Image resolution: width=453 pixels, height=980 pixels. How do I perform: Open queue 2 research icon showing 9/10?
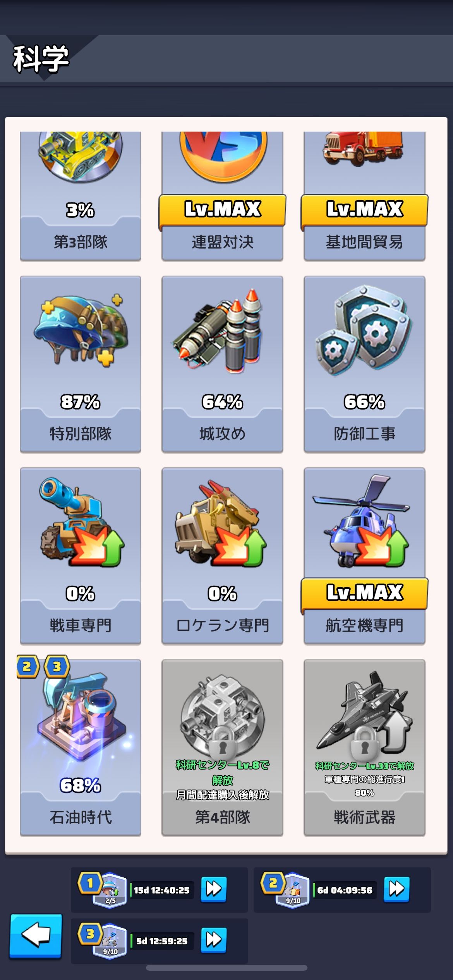293,890
